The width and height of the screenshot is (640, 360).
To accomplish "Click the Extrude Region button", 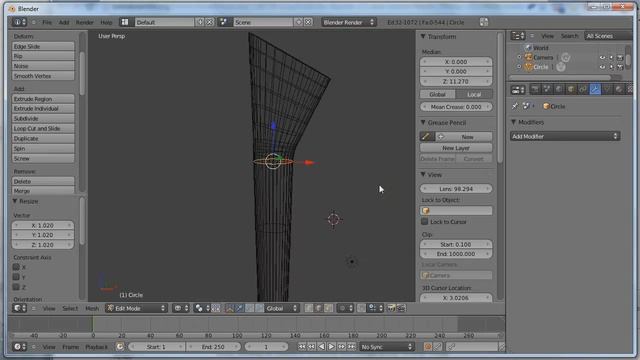I will 43,99.
